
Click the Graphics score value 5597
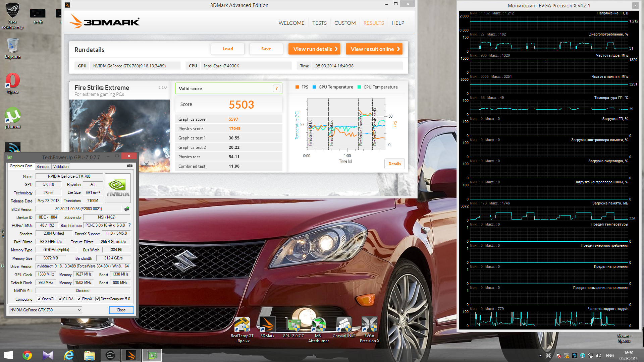coord(233,119)
